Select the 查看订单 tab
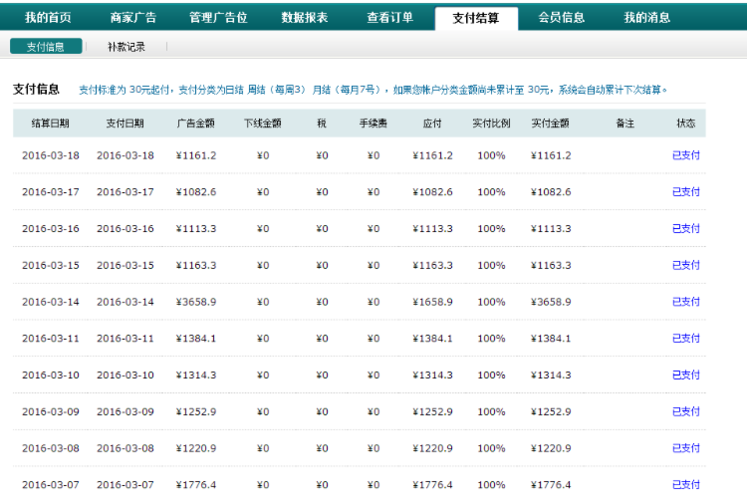This screenshot has height=500, width=747. tap(390, 18)
